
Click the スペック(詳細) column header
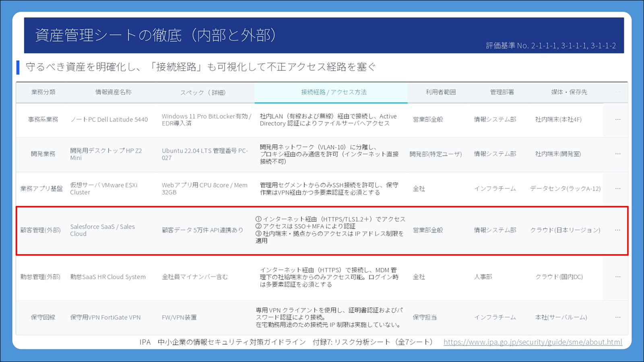(x=202, y=93)
